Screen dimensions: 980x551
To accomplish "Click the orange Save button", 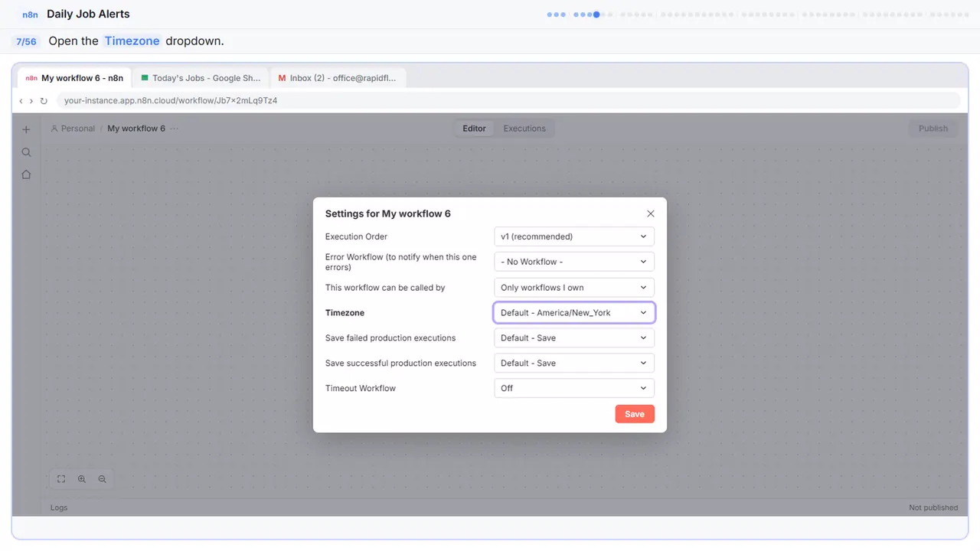I will pyautogui.click(x=635, y=414).
